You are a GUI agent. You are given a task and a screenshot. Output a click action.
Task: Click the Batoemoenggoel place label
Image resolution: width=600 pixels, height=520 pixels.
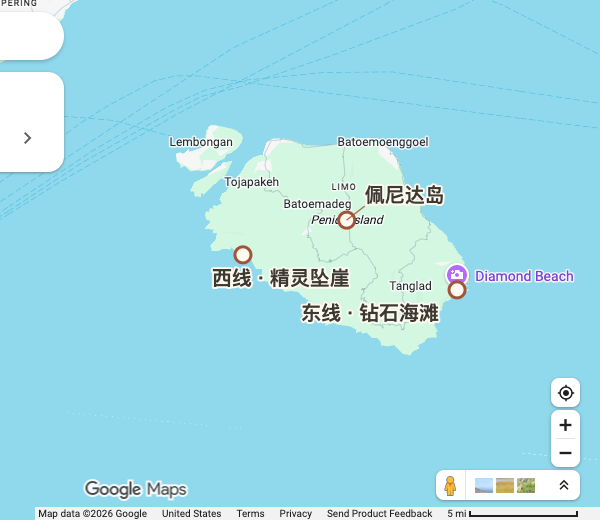pyautogui.click(x=383, y=142)
